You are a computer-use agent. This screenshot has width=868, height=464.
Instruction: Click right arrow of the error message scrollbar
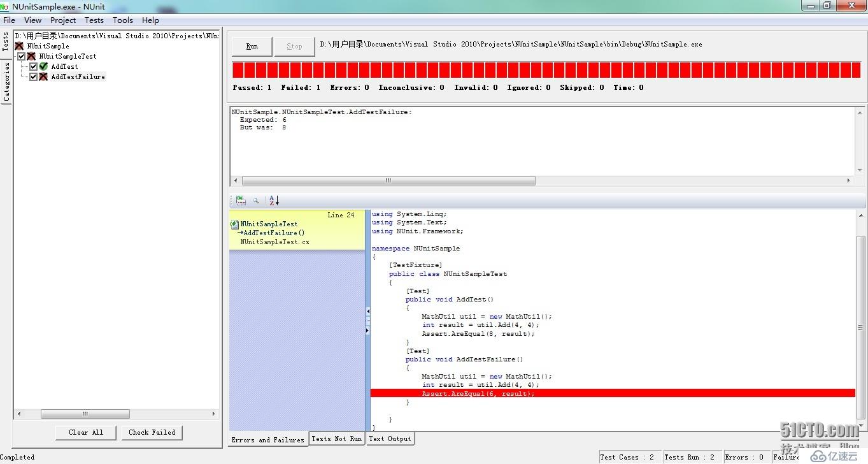click(x=848, y=181)
